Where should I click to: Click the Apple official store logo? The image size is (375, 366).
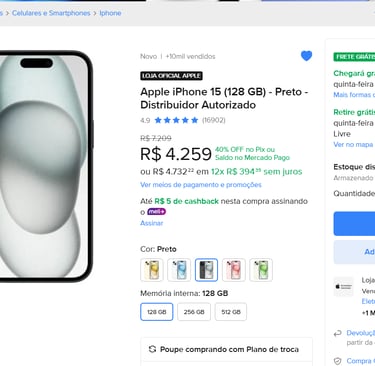click(343, 286)
